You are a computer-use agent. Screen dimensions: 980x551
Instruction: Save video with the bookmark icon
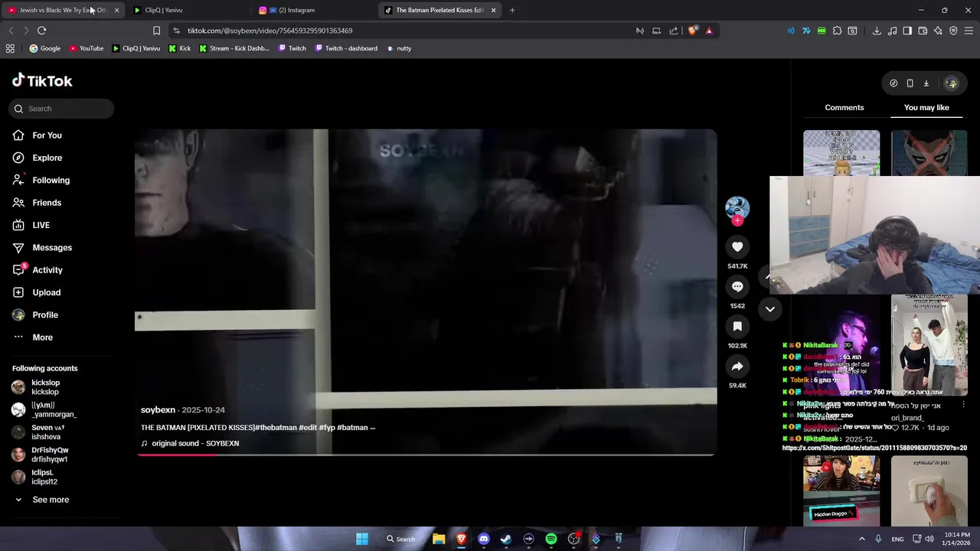click(x=737, y=326)
